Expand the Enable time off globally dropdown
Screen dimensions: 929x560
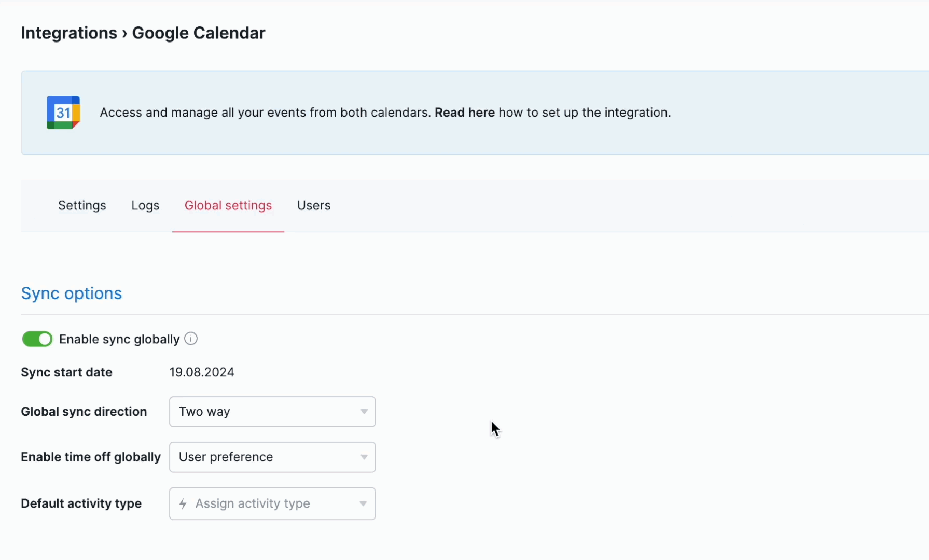tap(272, 457)
